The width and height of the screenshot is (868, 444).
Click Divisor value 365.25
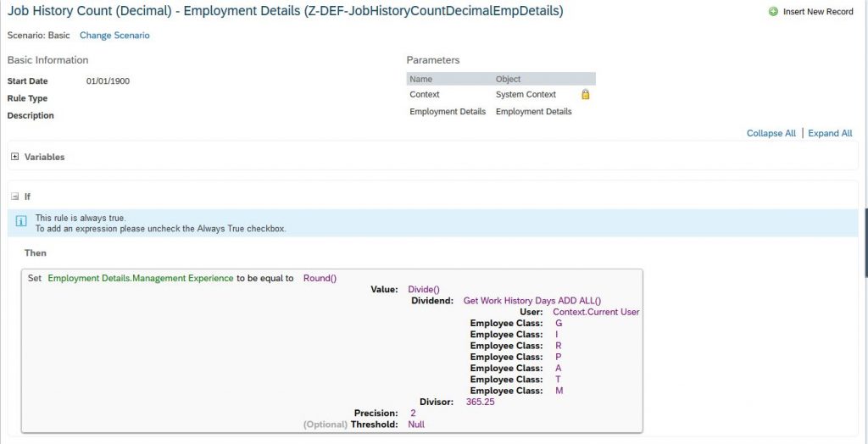click(480, 402)
